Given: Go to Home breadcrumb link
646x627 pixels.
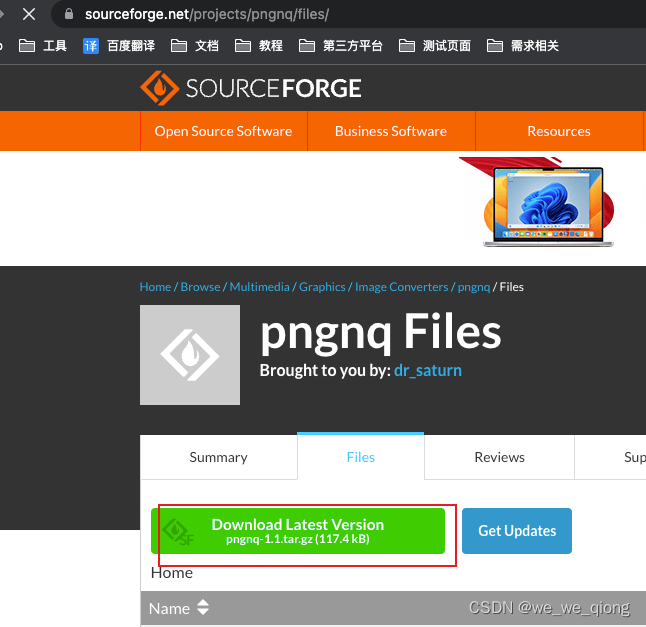Looking at the screenshot, I should pos(155,287).
